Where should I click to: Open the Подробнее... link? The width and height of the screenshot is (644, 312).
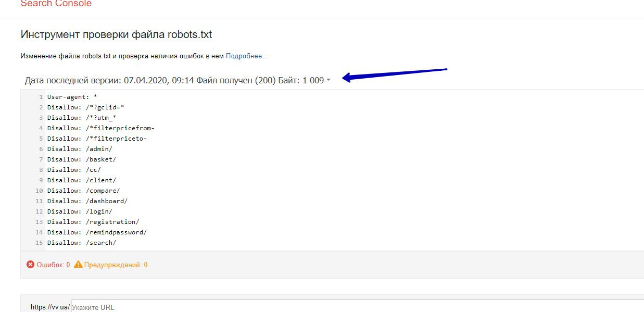[247, 56]
